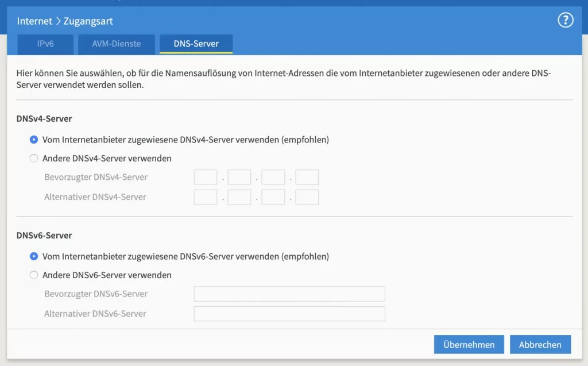The image size is (588, 366).
Task: Select the DNS-Server tab
Action: pyautogui.click(x=196, y=44)
